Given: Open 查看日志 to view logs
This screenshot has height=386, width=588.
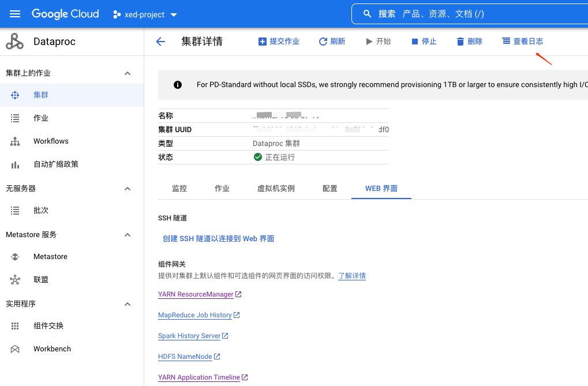Looking at the screenshot, I should pos(522,42).
